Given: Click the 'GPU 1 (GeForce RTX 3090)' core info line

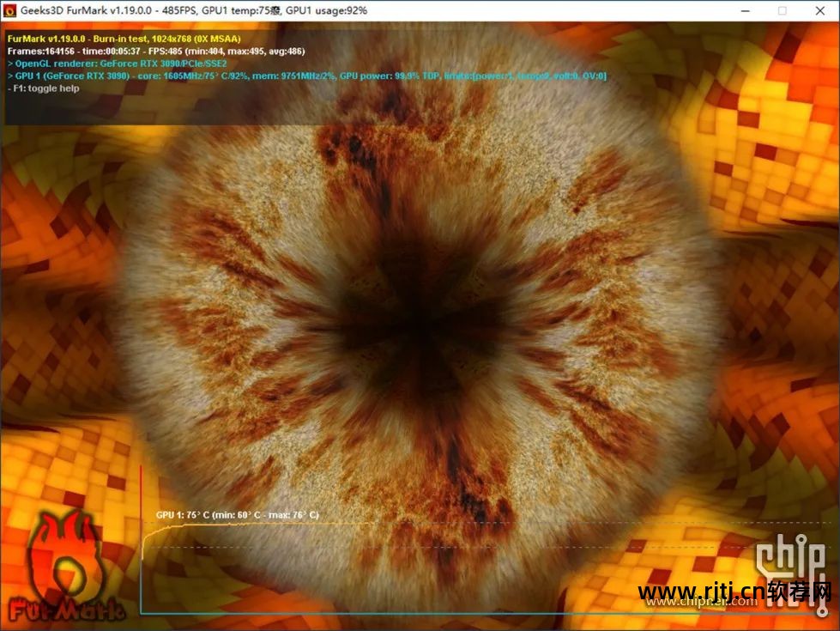Looking at the screenshot, I should [307, 76].
